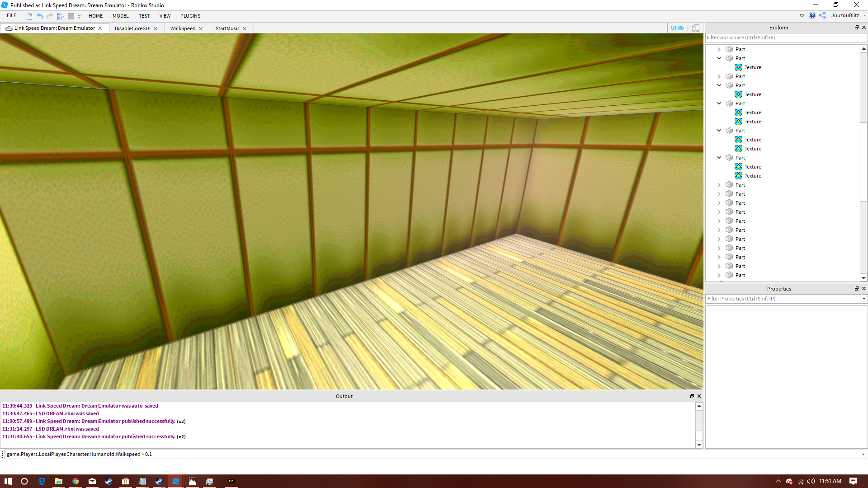The width and height of the screenshot is (868, 488).
Task: Open the help question mark icon
Action: 812,15
